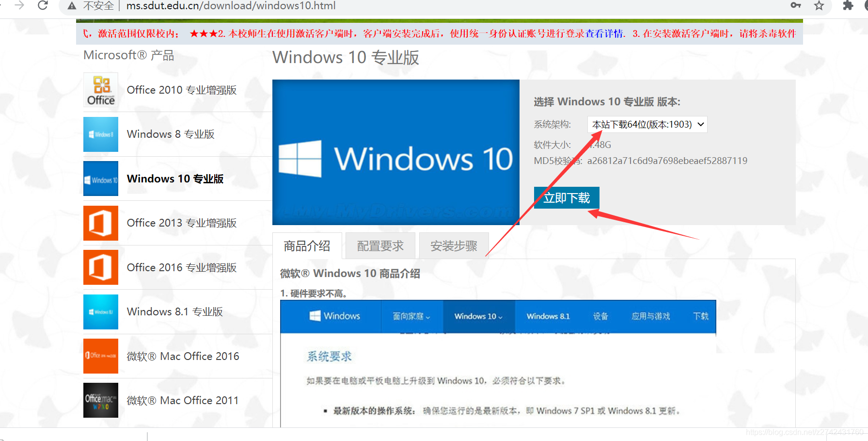Viewport: 868px width, 441px height.
Task: Open the extensions puzzle icon
Action: click(848, 5)
